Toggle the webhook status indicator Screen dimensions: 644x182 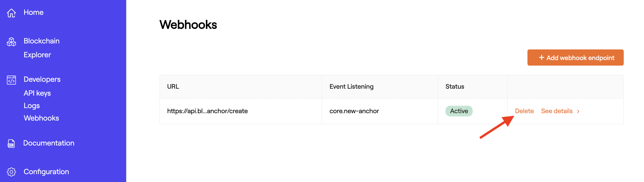tap(459, 111)
